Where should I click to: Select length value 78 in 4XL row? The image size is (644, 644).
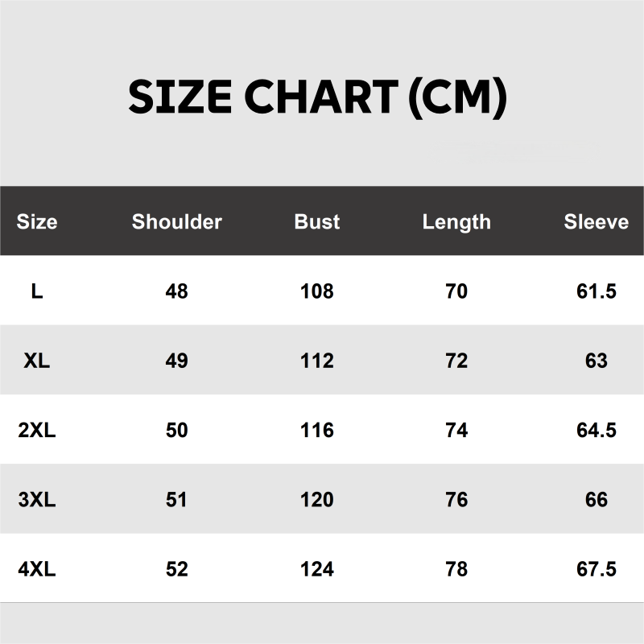pos(456,569)
